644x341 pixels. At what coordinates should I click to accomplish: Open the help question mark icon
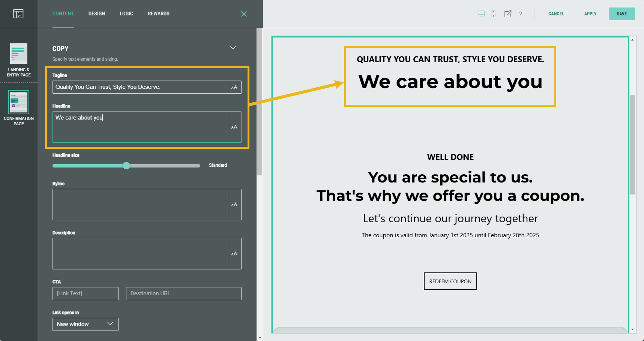pyautogui.click(x=520, y=14)
